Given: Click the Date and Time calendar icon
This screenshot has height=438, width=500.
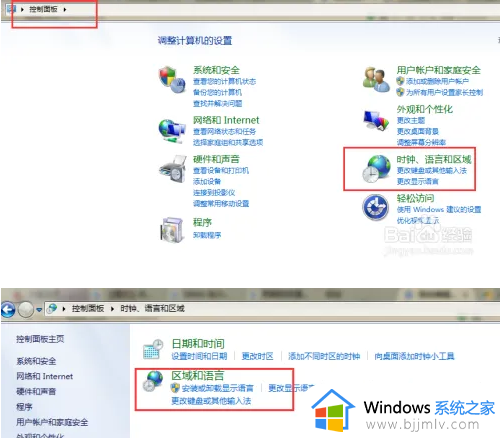Looking at the screenshot, I should click(x=153, y=349).
